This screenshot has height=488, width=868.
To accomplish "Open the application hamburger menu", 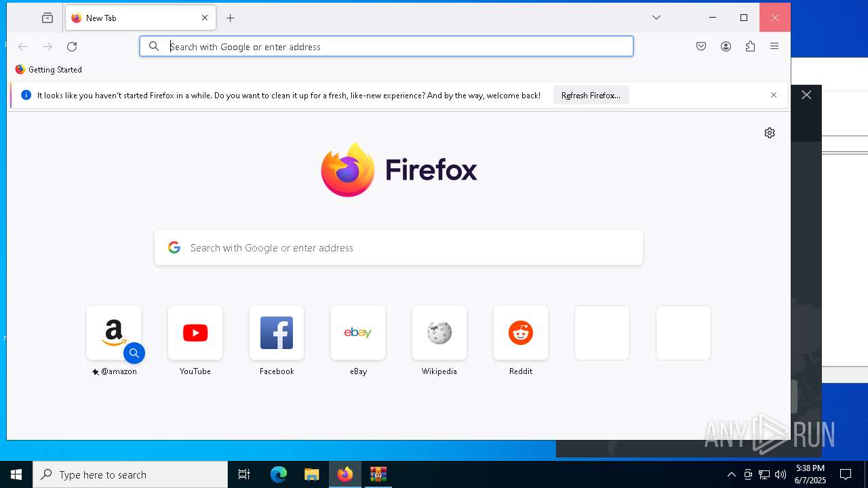I will 774,47.
